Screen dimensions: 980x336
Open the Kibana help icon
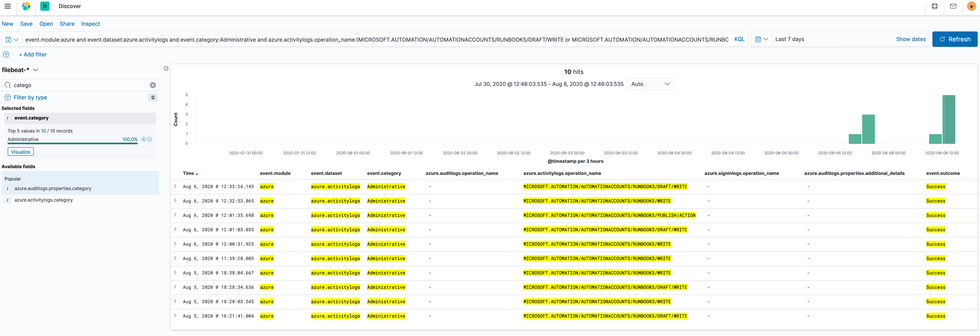[x=935, y=6]
